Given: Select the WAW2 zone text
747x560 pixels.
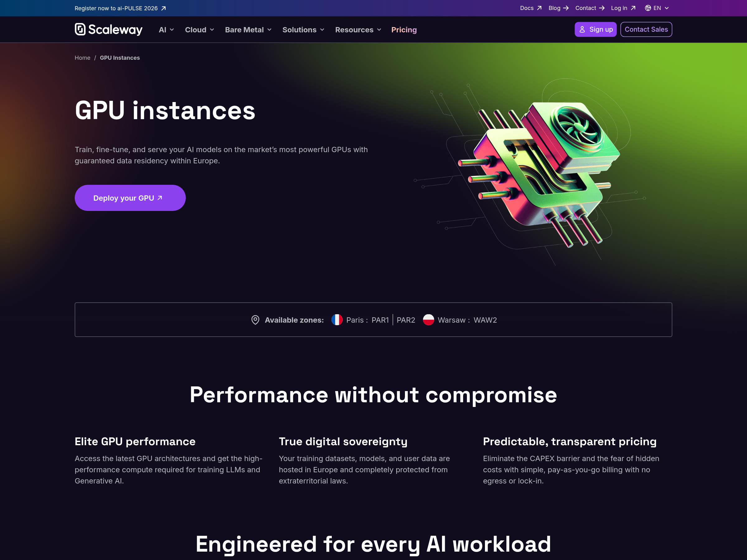Looking at the screenshot, I should pos(485,320).
